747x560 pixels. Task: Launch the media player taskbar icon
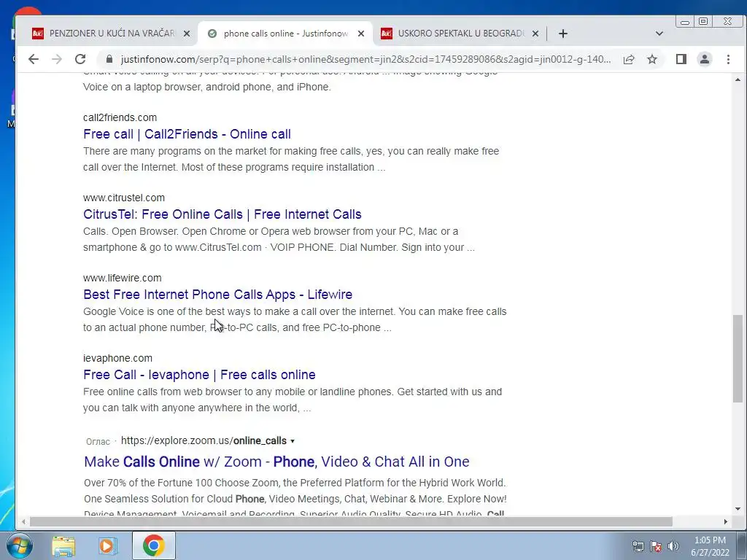pyautogui.click(x=108, y=545)
